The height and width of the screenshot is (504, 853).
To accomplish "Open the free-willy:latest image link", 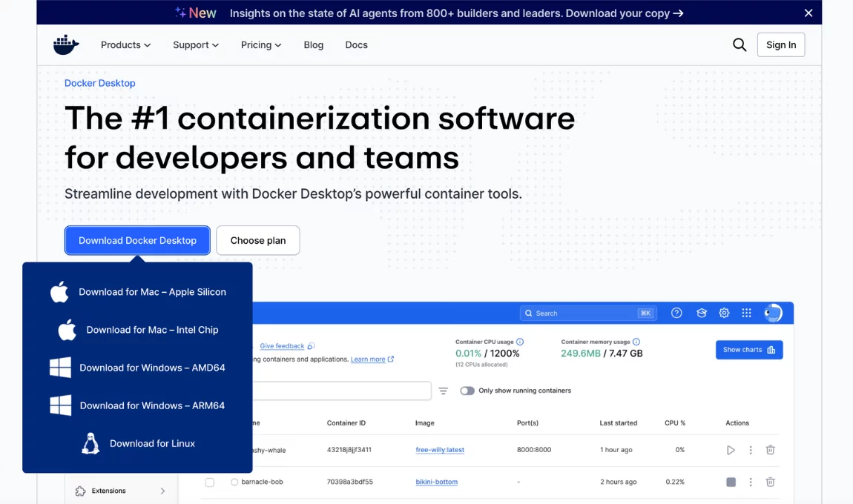I will [x=440, y=450].
